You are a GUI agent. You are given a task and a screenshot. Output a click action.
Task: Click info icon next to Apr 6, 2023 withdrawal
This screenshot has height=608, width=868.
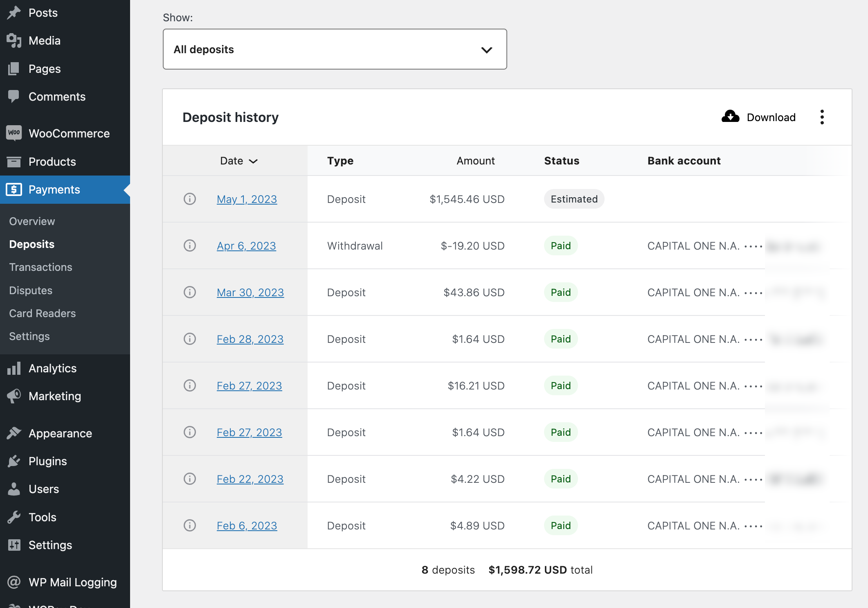[x=189, y=246]
